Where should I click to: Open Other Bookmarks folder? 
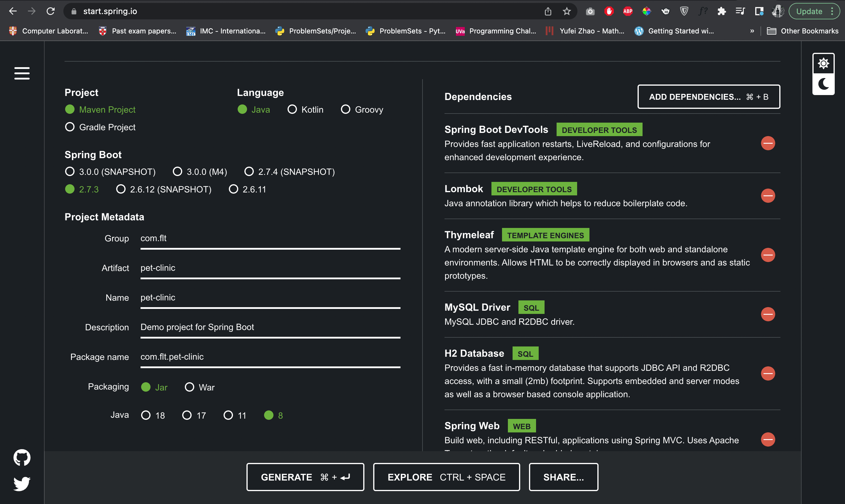pos(802,31)
